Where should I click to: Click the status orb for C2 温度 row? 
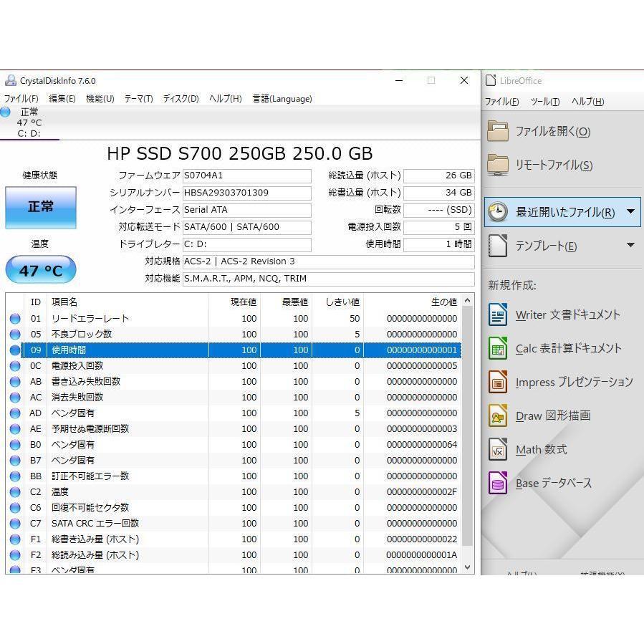15,491
